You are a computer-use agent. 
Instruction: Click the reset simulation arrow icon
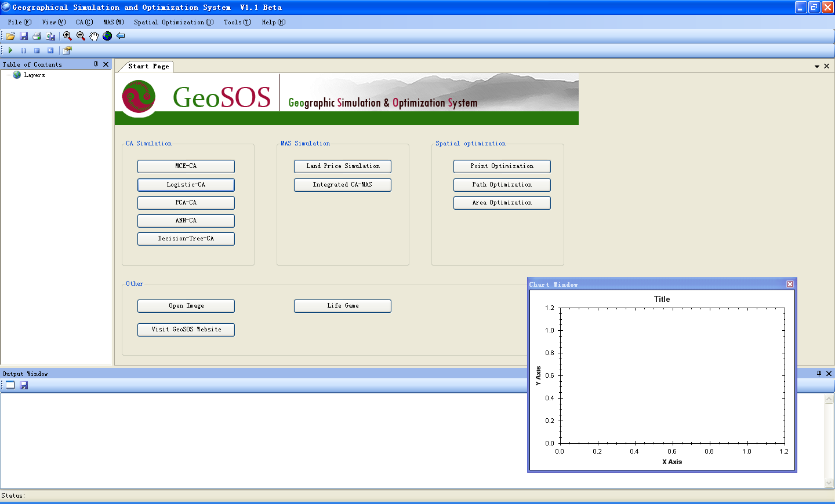click(50, 50)
